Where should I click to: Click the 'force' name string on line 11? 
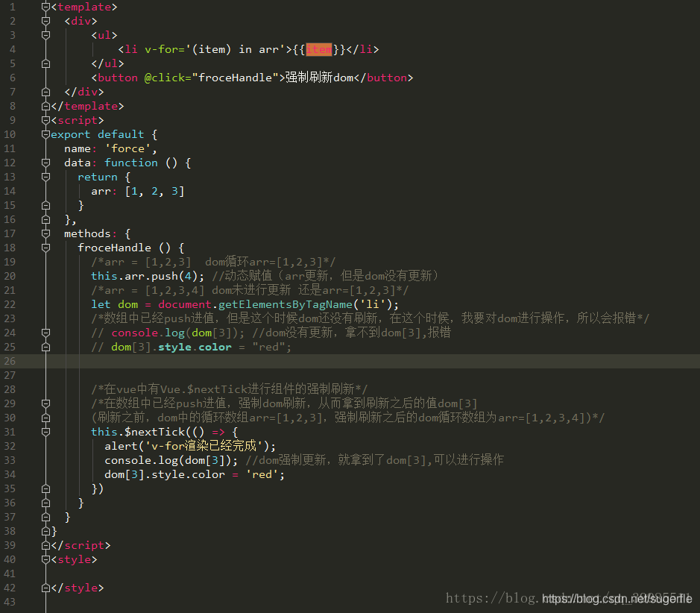[x=127, y=148]
